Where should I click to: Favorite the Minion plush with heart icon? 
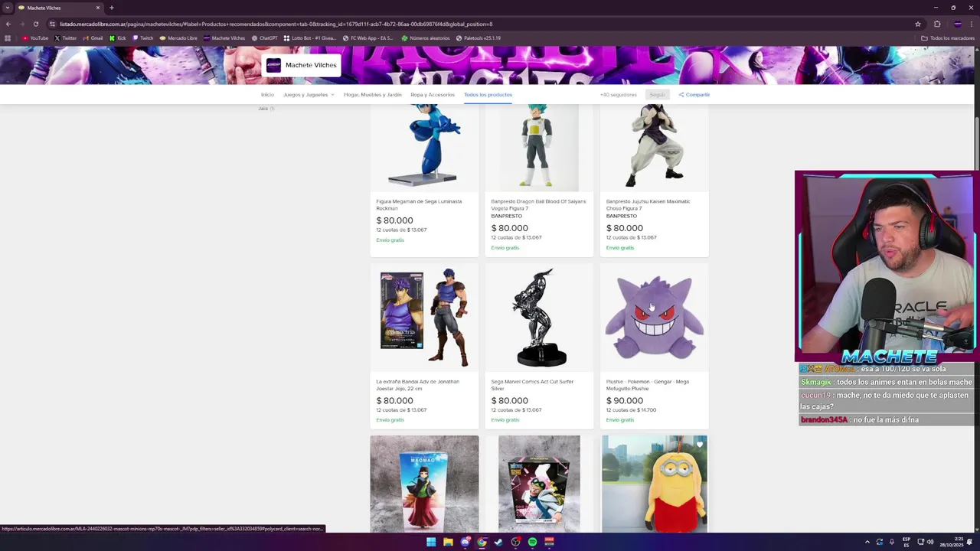[699, 445]
